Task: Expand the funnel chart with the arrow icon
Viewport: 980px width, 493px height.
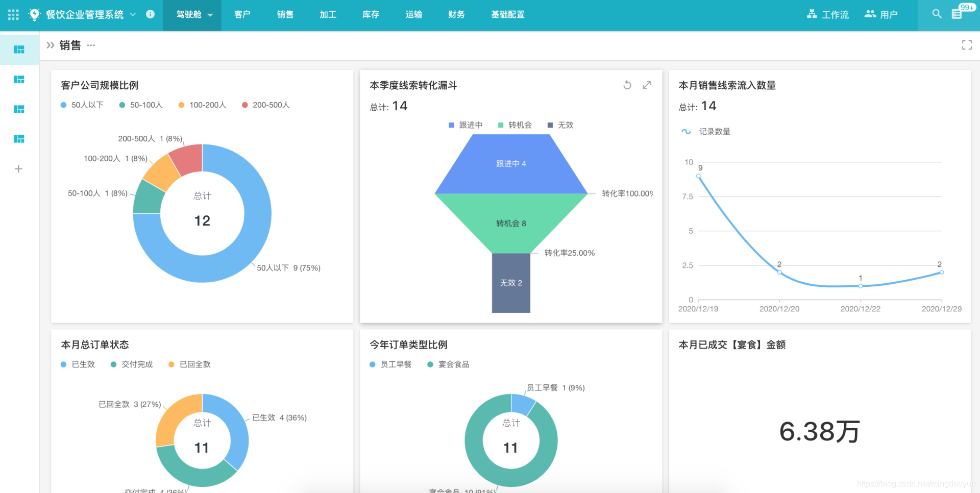Action: point(647,85)
